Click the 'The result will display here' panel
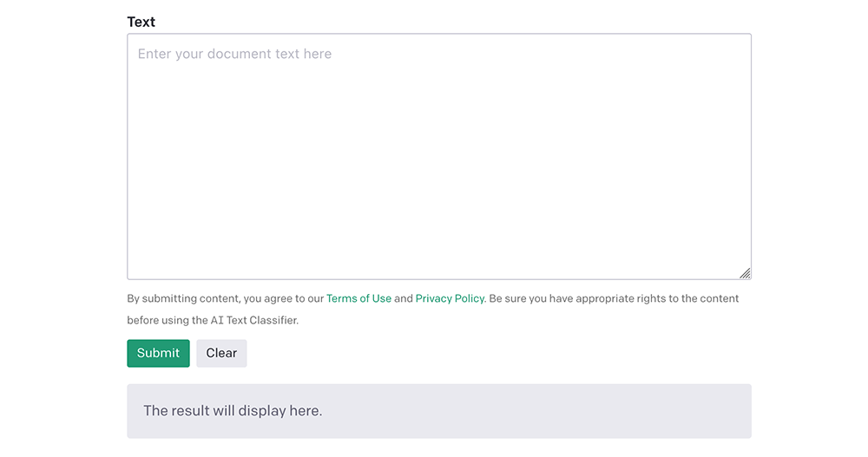 (439, 411)
